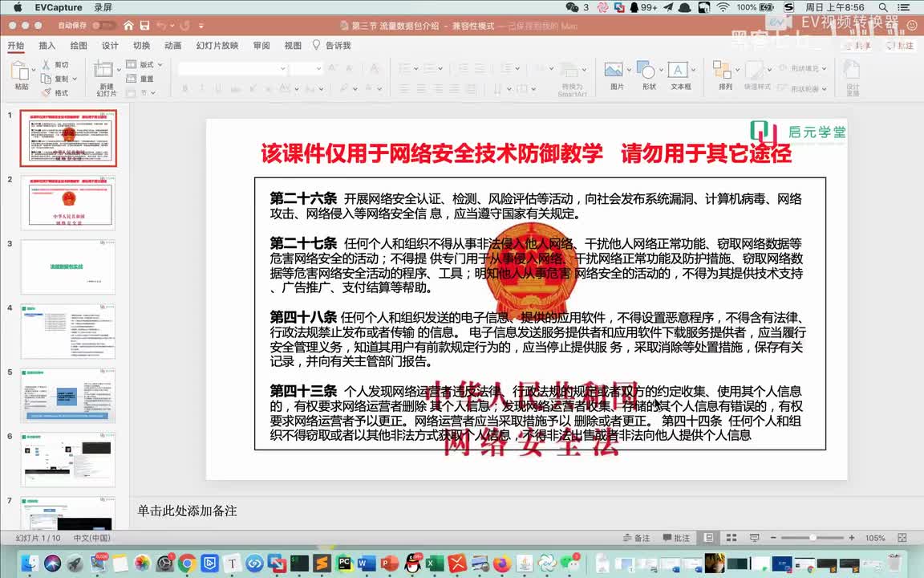Click the Redo icon in the title bar

click(185, 26)
